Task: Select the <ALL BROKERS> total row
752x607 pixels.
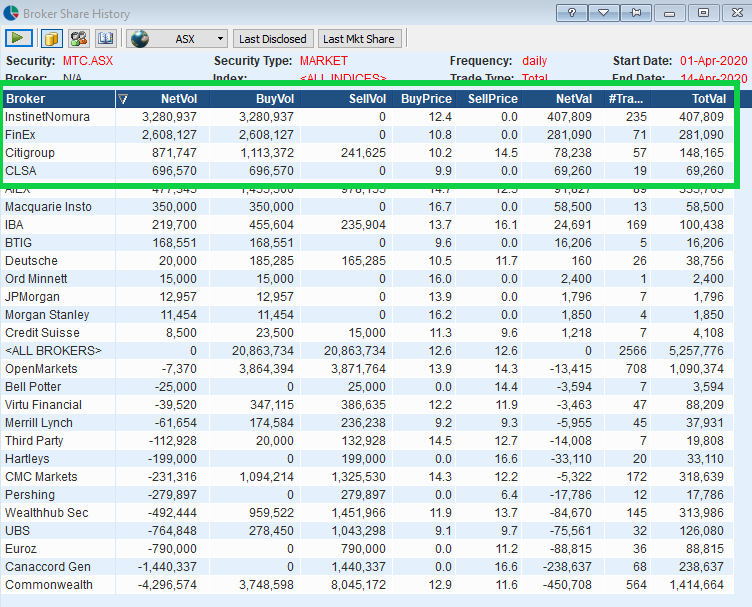Action: pos(368,350)
